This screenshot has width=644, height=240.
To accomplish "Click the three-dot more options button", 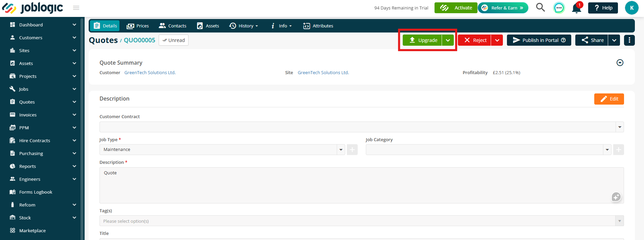I will (x=629, y=40).
